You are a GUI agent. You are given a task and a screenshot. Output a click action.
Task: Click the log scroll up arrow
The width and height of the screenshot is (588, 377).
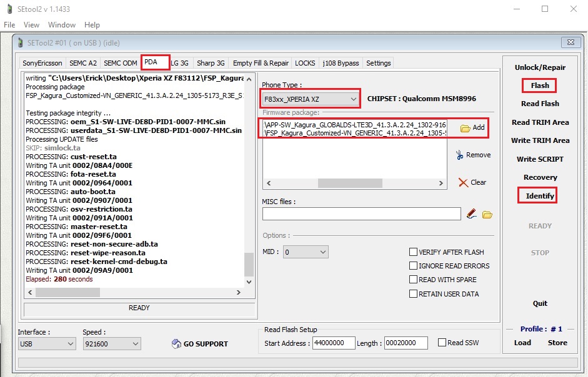[x=249, y=79]
